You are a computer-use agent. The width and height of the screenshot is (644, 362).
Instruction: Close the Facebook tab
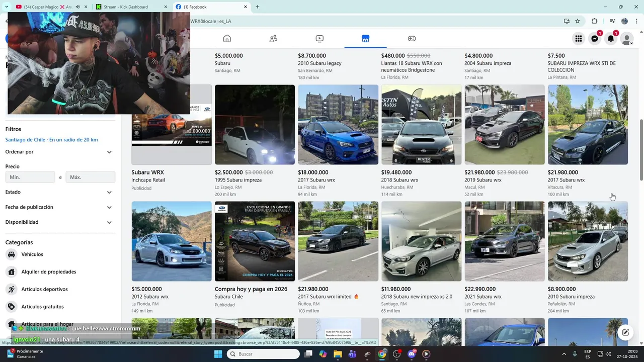pyautogui.click(x=246, y=7)
